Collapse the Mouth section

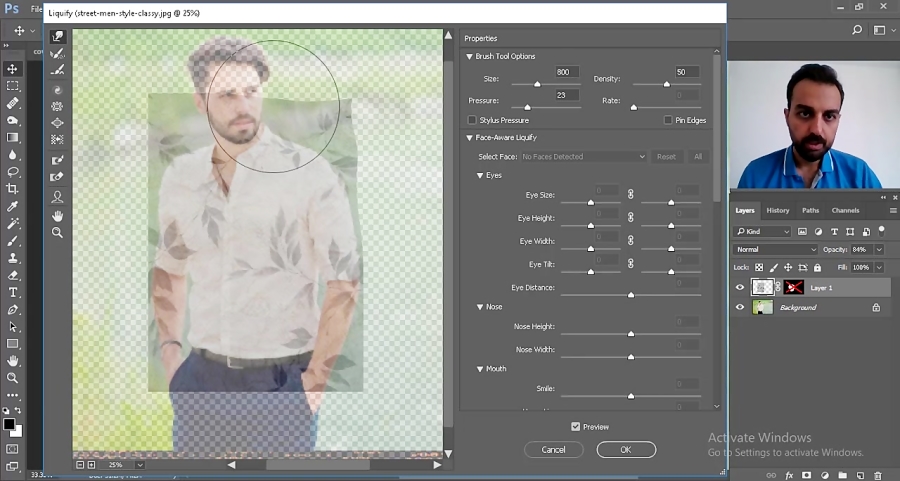click(x=480, y=369)
